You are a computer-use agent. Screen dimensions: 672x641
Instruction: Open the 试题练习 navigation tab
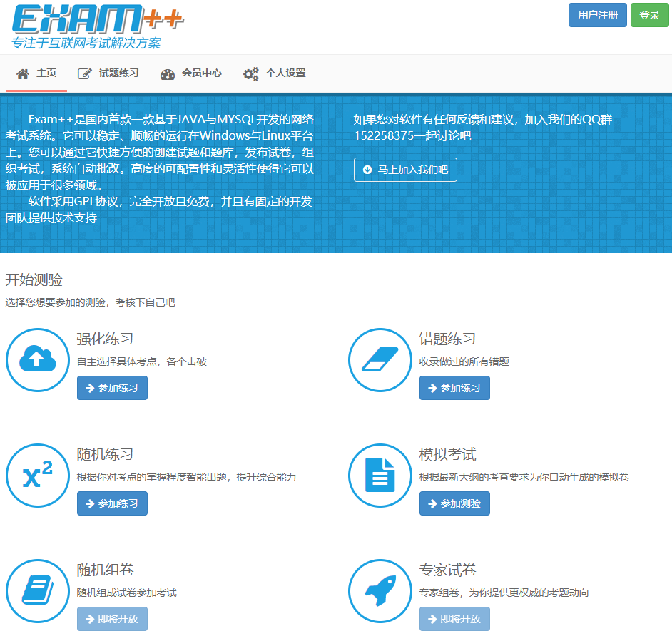pos(108,73)
